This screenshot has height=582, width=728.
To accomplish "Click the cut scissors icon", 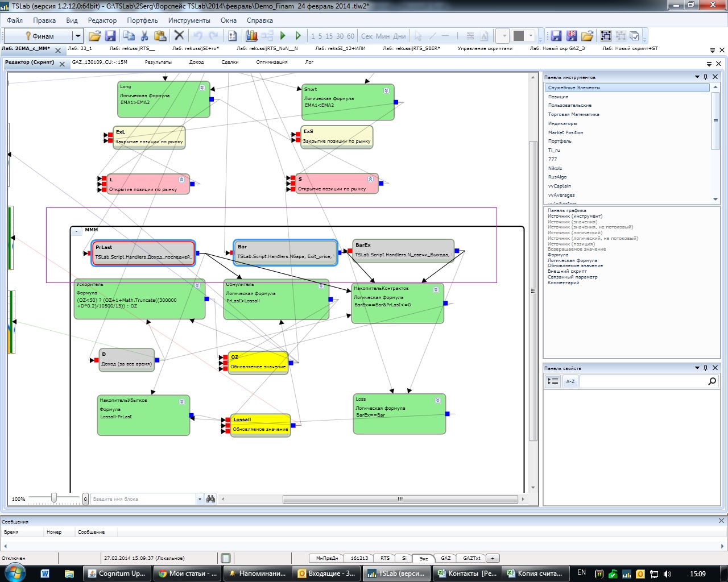I will [144, 36].
